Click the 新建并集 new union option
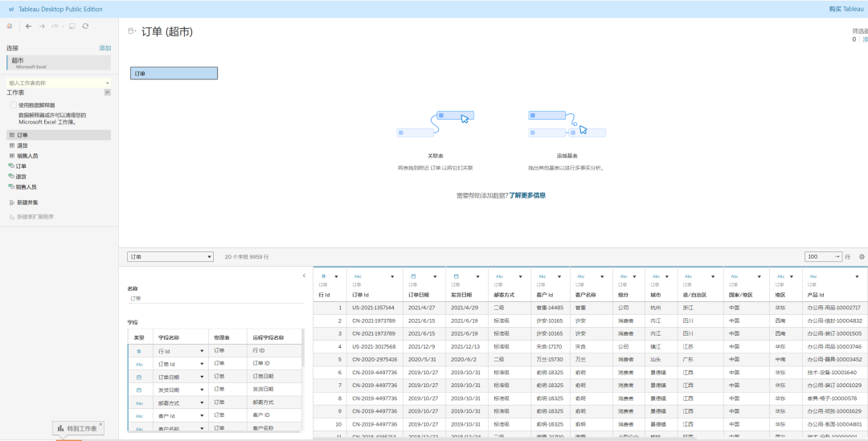This screenshot has width=868, height=441. (x=27, y=202)
